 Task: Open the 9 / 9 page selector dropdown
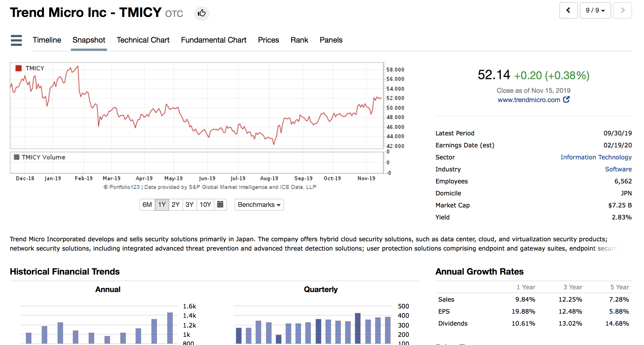(x=595, y=10)
